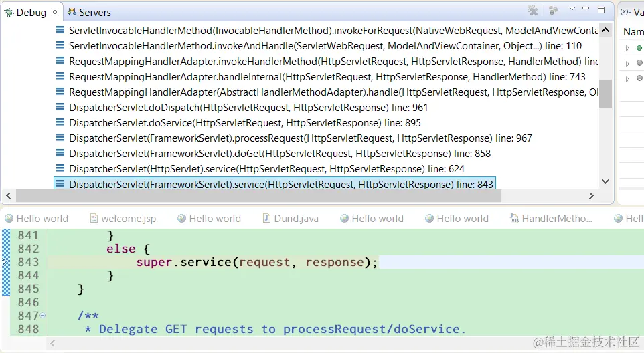This screenshot has height=353, width=644.
Task: Click the Debug view toolbar icon beside the separator
Action: pyautogui.click(x=553, y=10)
